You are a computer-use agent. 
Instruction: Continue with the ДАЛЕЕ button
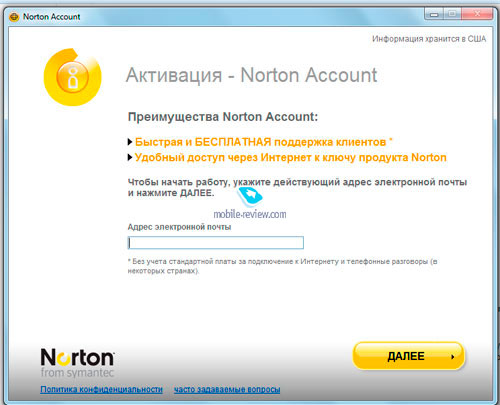pyautogui.click(x=408, y=356)
